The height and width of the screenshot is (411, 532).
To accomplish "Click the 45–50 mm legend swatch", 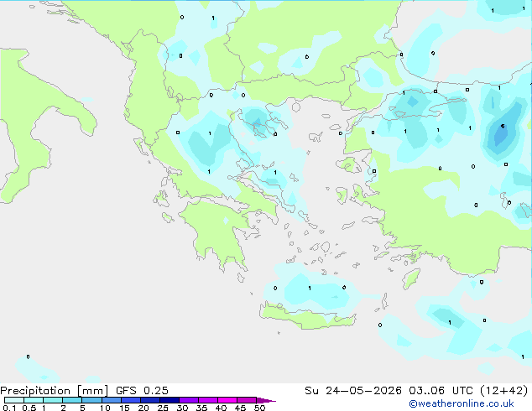I will coord(247,400).
